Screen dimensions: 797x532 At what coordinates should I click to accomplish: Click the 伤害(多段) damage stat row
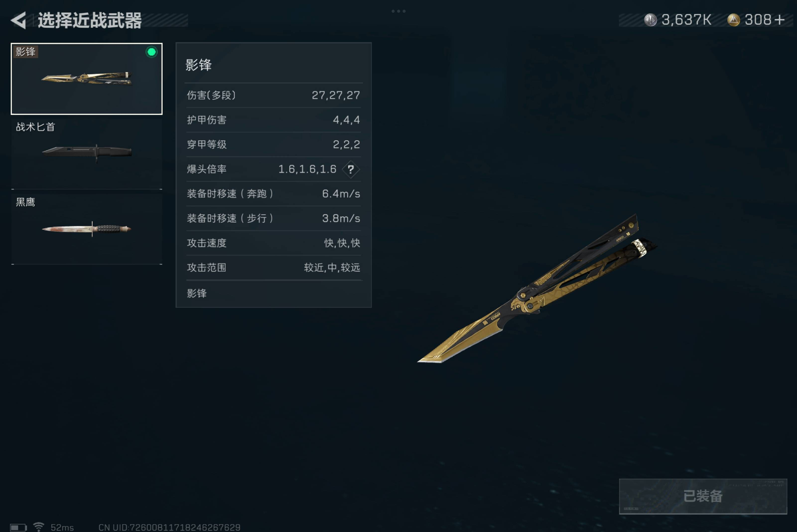point(273,95)
